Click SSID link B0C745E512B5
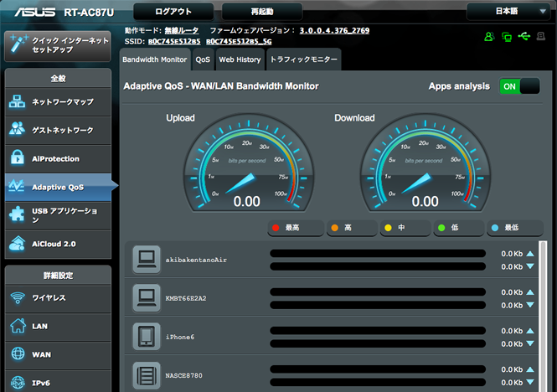The height and width of the screenshot is (392, 557). (174, 42)
